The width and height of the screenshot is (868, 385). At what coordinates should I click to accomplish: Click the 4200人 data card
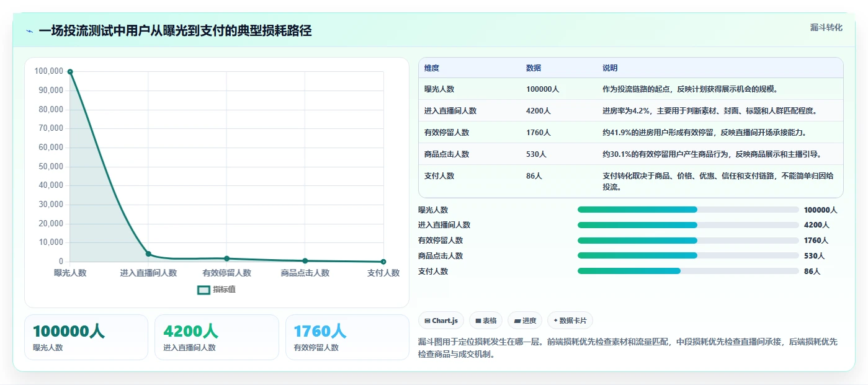click(x=217, y=337)
